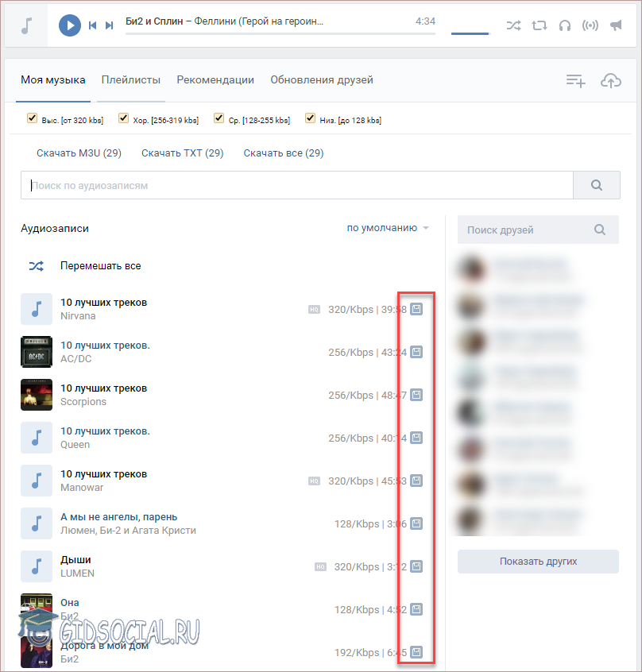Switch to Обновления друзей tab
642x672 pixels.
[322, 80]
